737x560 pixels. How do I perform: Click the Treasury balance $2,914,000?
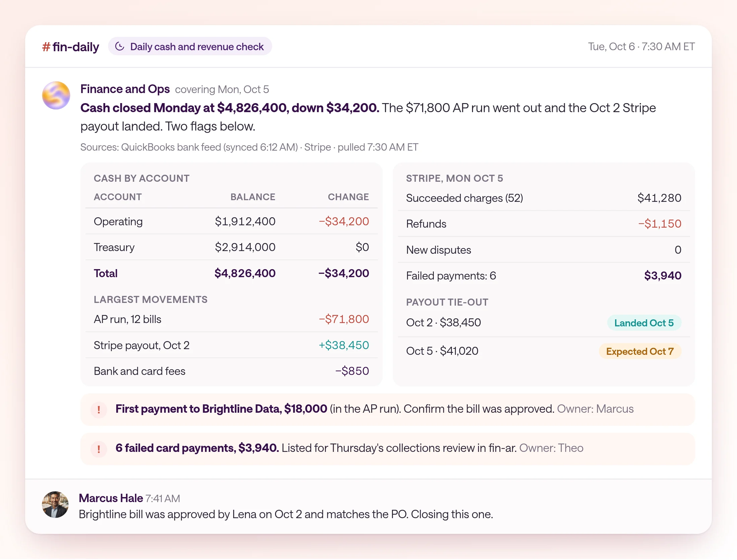245,247
